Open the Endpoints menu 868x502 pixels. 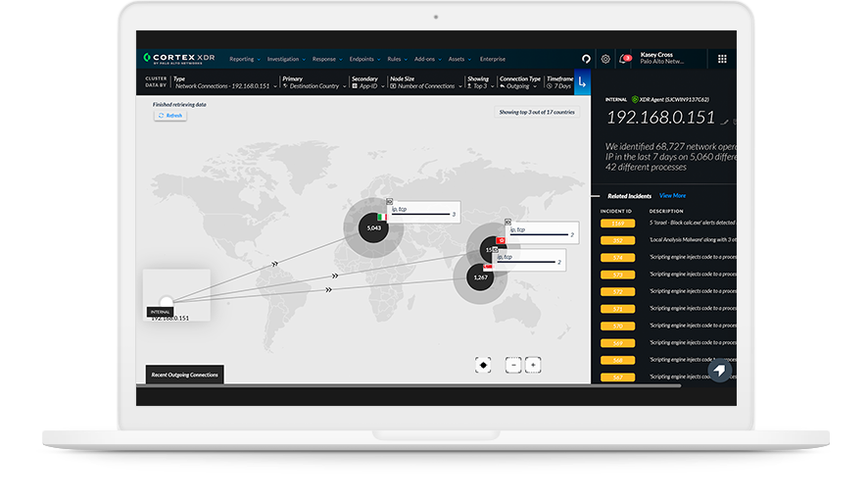pyautogui.click(x=364, y=59)
